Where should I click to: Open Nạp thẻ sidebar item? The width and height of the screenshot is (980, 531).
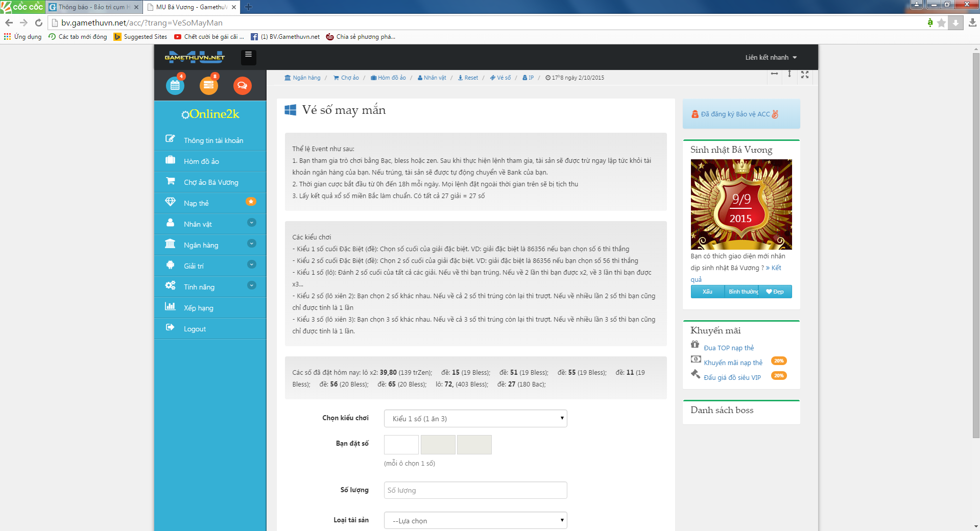coord(210,203)
